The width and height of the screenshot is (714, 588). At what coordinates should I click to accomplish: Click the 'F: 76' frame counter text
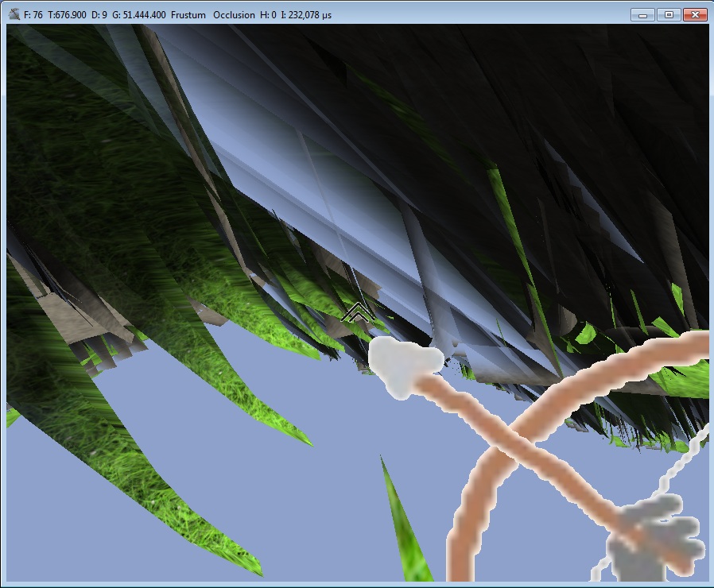pos(33,15)
